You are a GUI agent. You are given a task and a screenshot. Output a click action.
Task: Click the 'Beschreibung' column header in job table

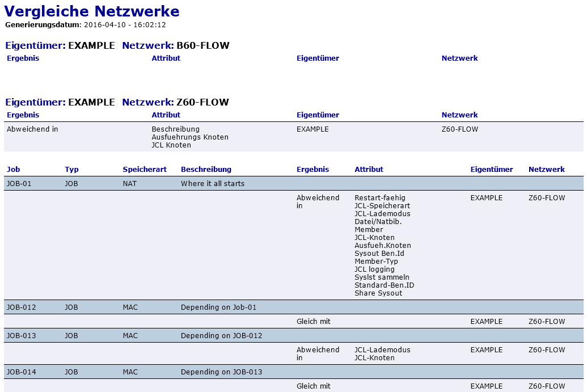click(x=206, y=169)
